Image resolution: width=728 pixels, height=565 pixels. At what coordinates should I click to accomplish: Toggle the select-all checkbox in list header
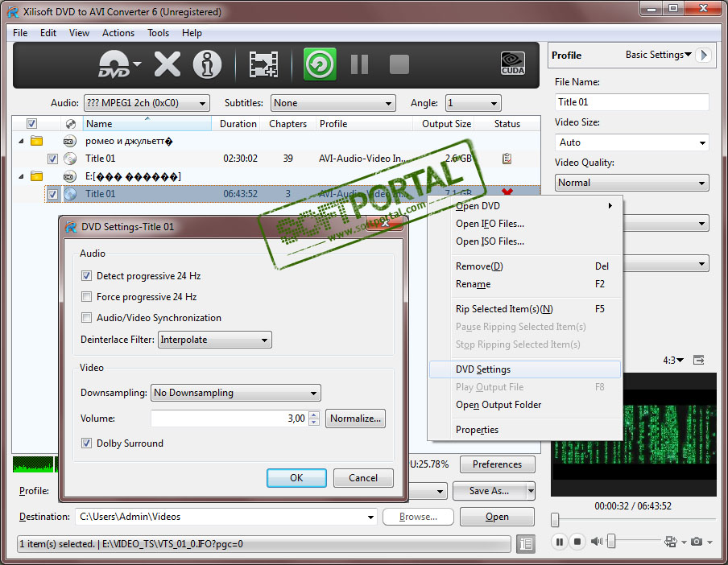click(31, 124)
